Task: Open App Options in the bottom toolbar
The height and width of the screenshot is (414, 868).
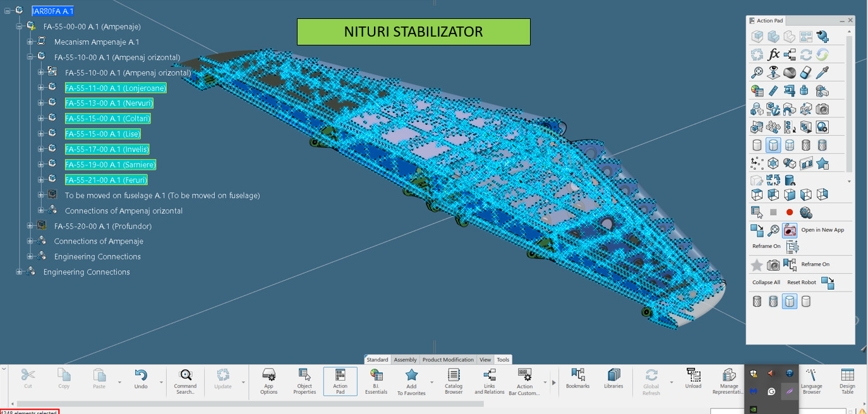Action: tap(268, 381)
